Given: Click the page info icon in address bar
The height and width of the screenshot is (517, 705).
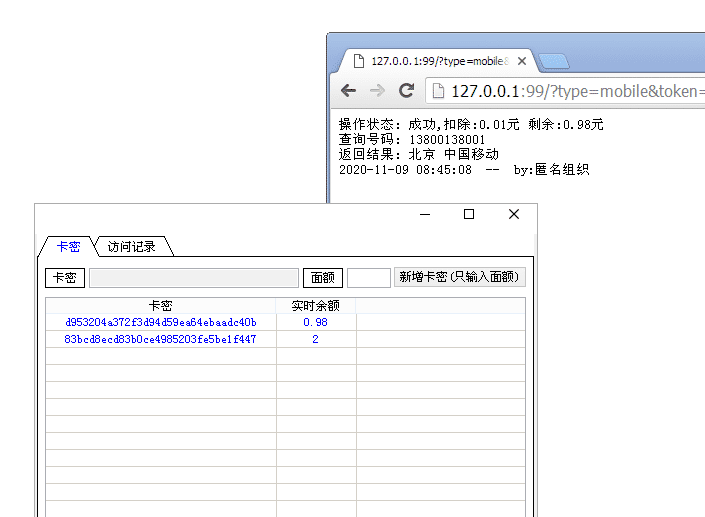Looking at the screenshot, I should click(438, 91).
